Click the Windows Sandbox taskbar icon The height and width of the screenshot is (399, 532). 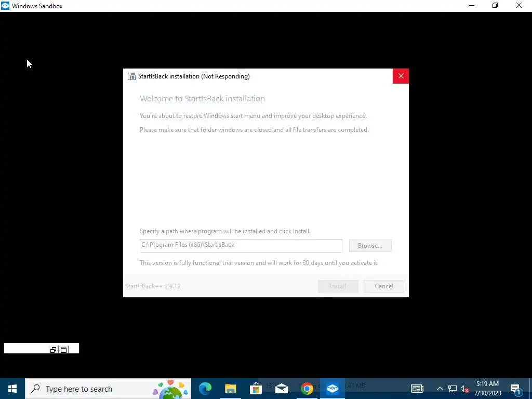coord(332,389)
